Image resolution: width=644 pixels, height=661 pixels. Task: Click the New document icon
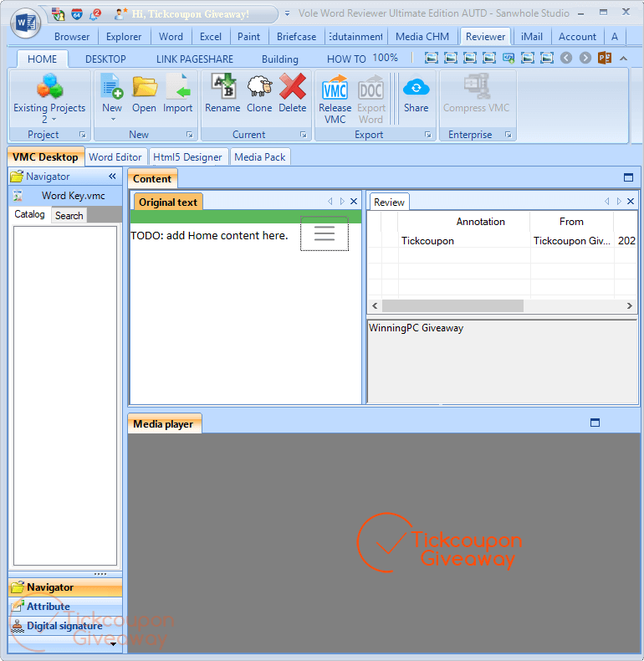click(112, 85)
